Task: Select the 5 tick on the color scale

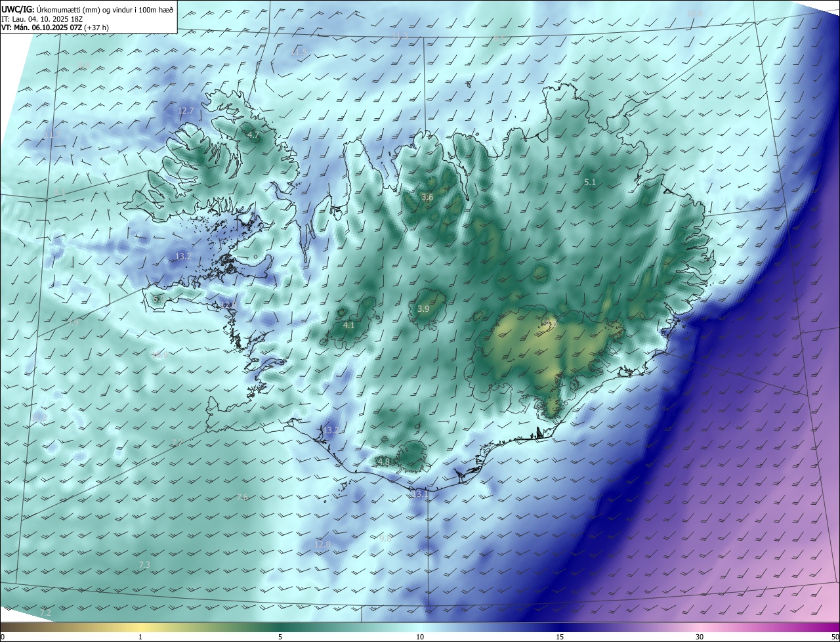Action: point(280,637)
